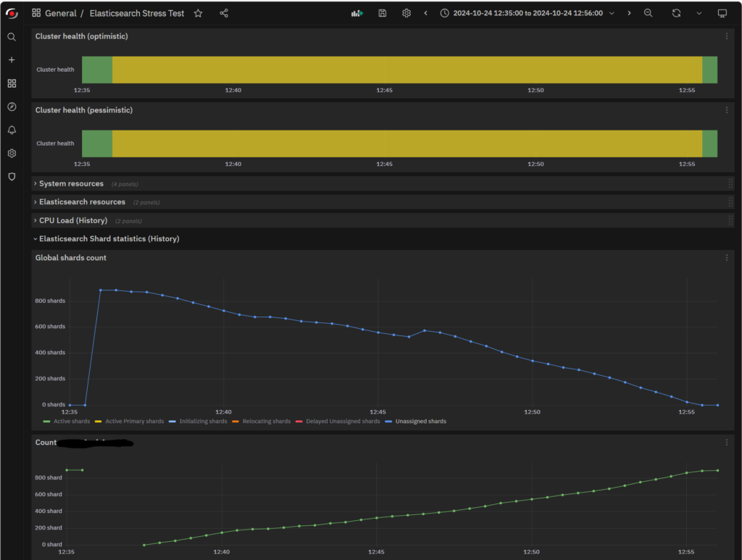Share the dashboard via share icon

pos(224,13)
